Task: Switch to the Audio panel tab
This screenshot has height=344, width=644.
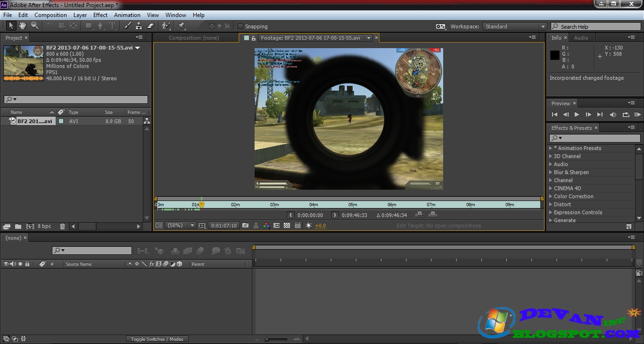Action: pos(581,38)
